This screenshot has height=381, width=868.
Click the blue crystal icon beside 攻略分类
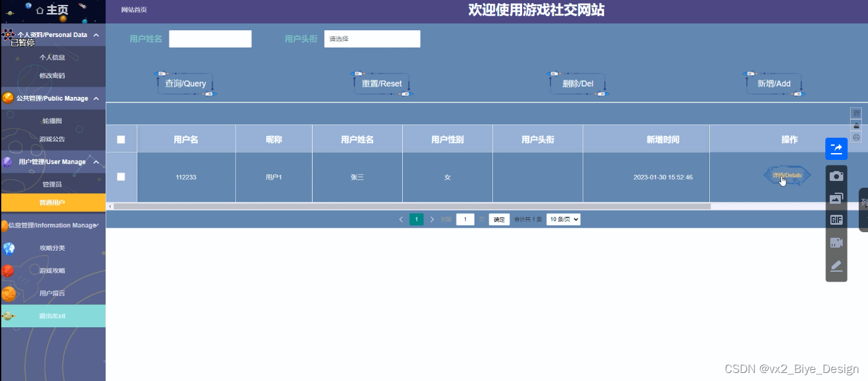pyautogui.click(x=9, y=248)
